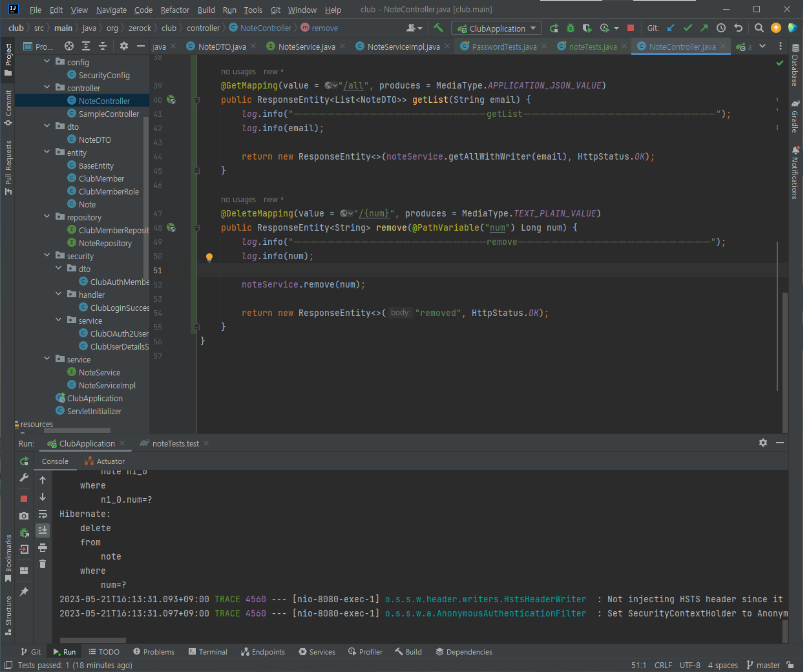Toggle the Project tool window stripe button
809x672 pixels.
[8, 59]
